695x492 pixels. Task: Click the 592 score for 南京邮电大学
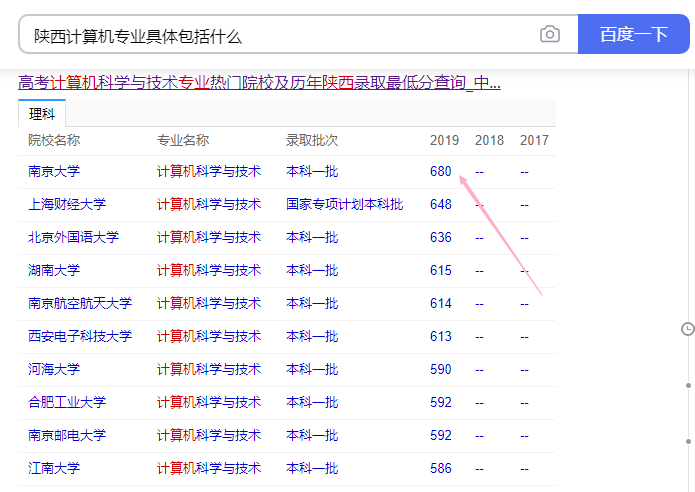pos(441,435)
